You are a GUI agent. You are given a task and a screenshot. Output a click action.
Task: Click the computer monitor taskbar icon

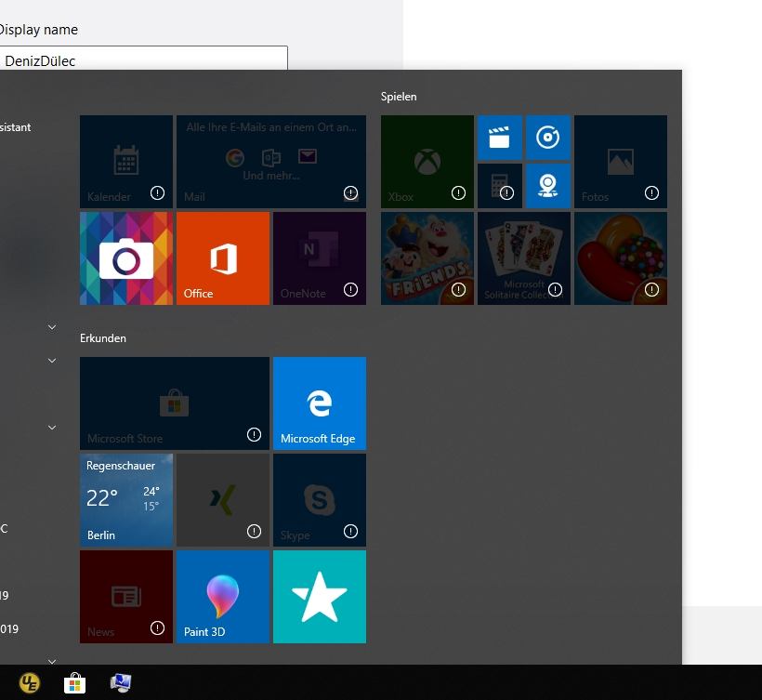pos(121,683)
